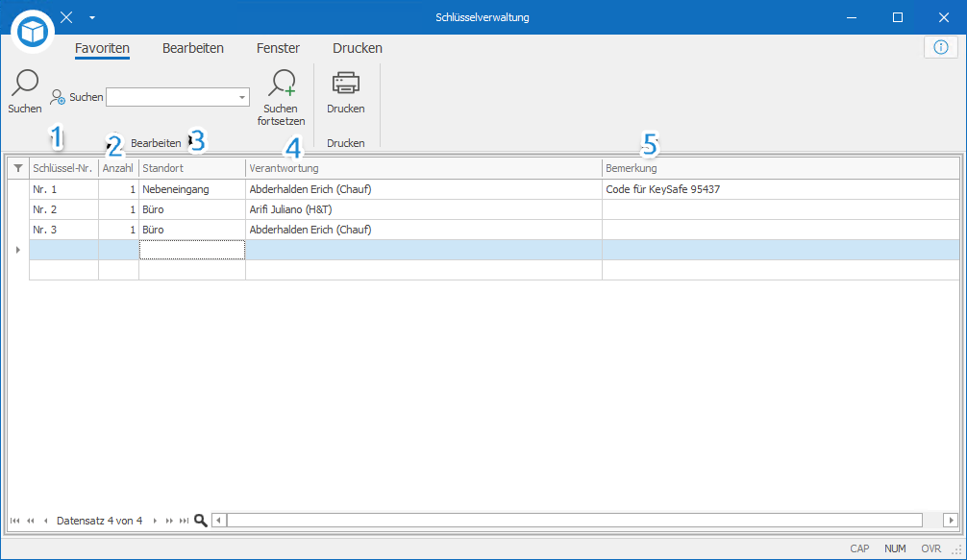Jump to previous page of records
The image size is (967, 560).
coord(31,521)
